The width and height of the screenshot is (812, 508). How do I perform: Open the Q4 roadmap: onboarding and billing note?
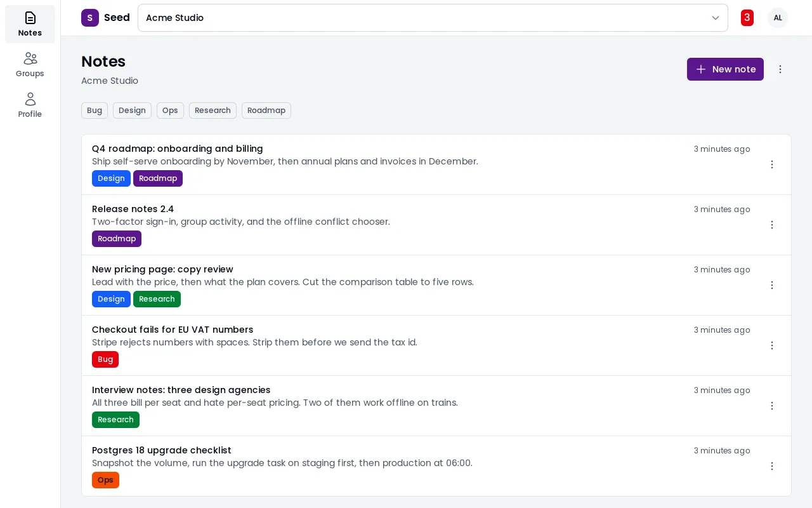(178, 149)
